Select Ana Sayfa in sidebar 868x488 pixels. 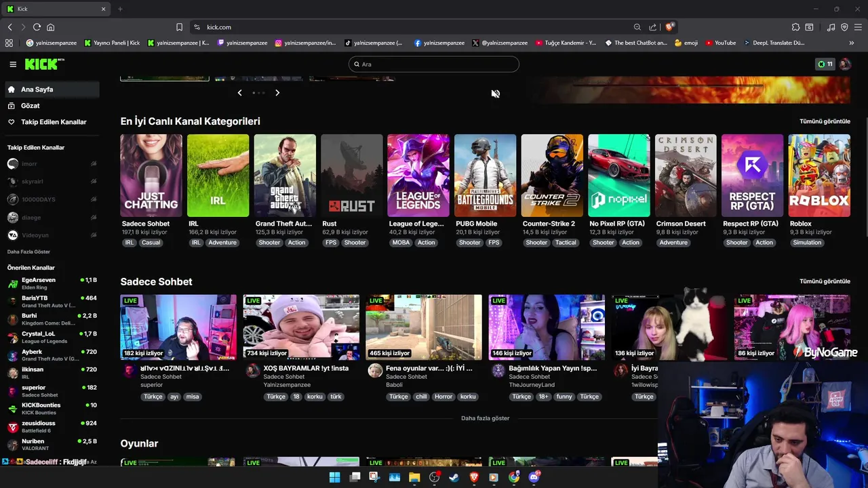pos(51,89)
